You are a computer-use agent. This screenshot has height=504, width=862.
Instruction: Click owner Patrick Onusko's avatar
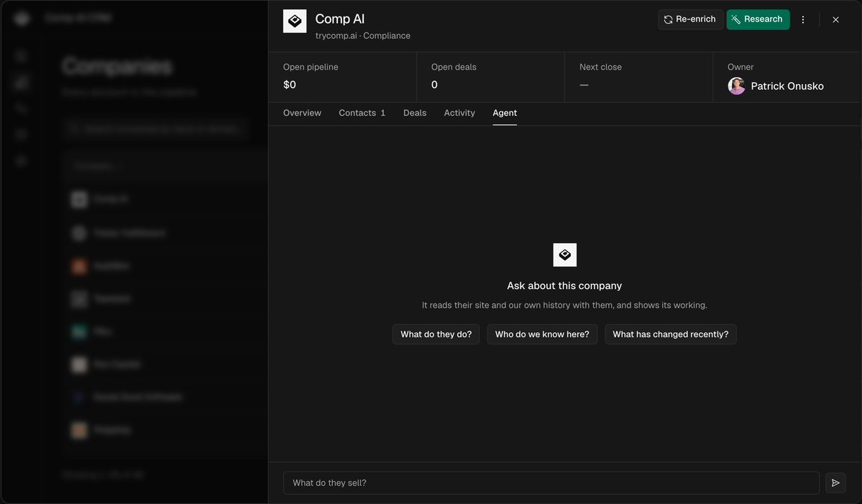coord(737,86)
